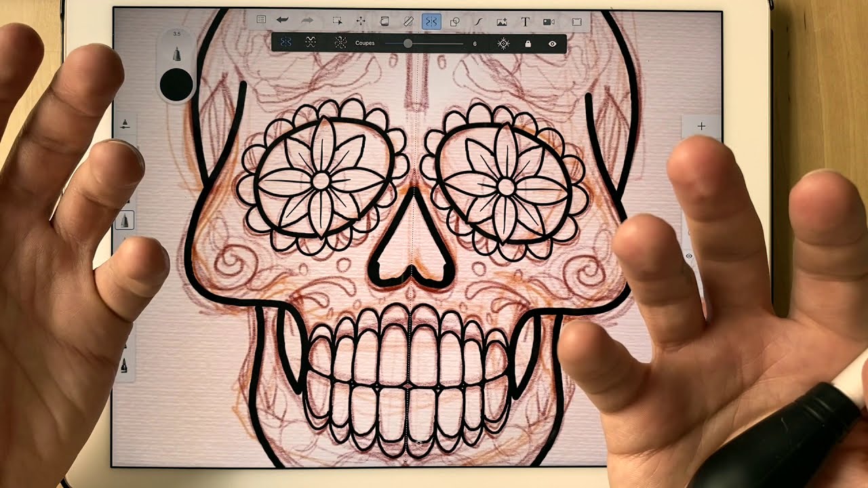Screen dimensions: 868x488
Task: Hide symmetry lines with eye icon
Action: (x=553, y=43)
